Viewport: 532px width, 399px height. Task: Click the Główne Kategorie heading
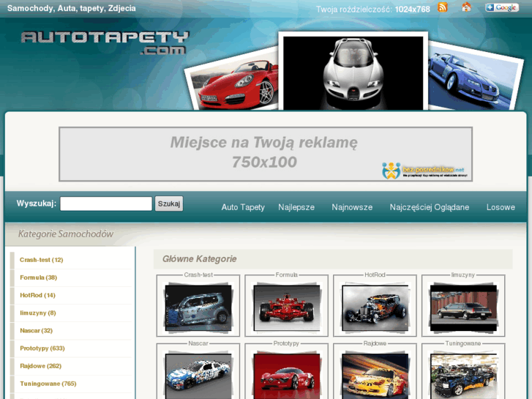tap(199, 258)
